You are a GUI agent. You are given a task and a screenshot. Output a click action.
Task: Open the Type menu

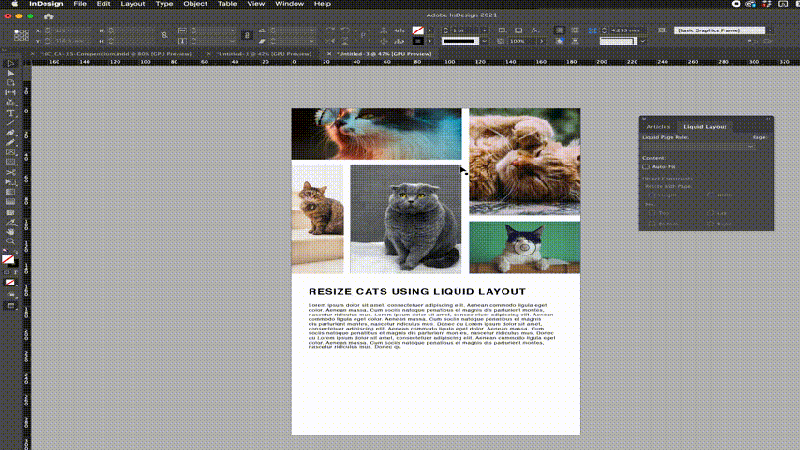pyautogui.click(x=164, y=4)
